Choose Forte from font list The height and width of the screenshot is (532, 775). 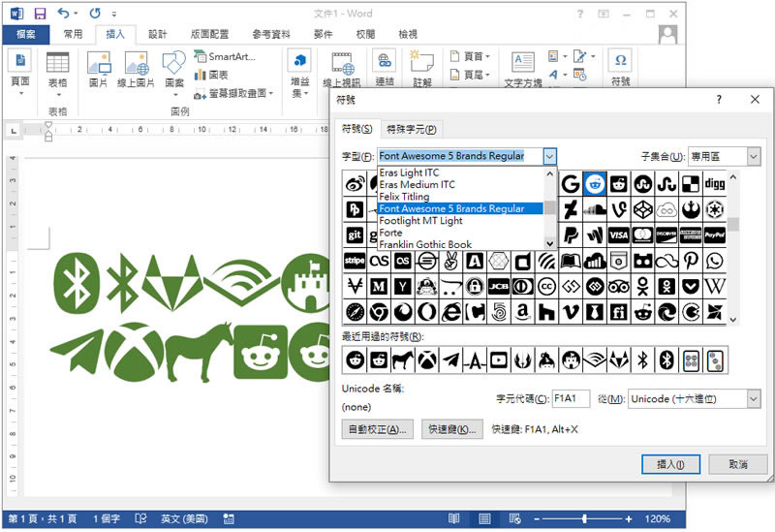coord(461,233)
